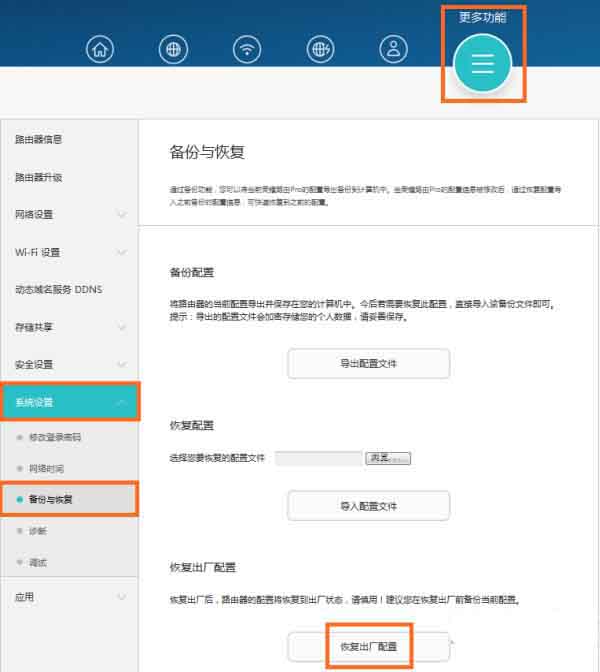Select the 系统设置 sidebar section
This screenshot has width=600, height=672.
pyautogui.click(x=70, y=402)
